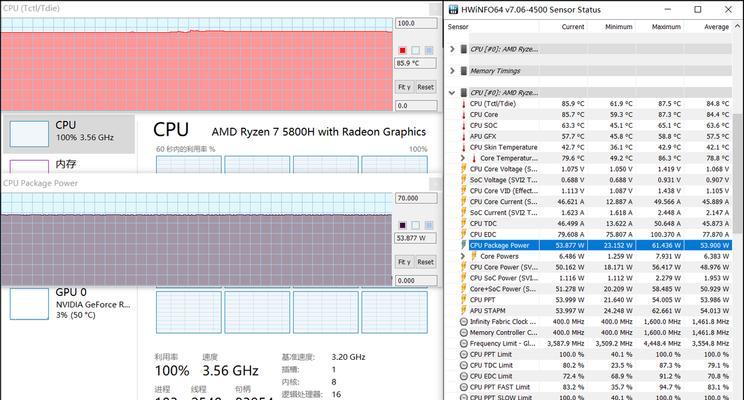Click lightning icon beside CPU EDC row
The image size is (744, 400).
click(x=464, y=234)
